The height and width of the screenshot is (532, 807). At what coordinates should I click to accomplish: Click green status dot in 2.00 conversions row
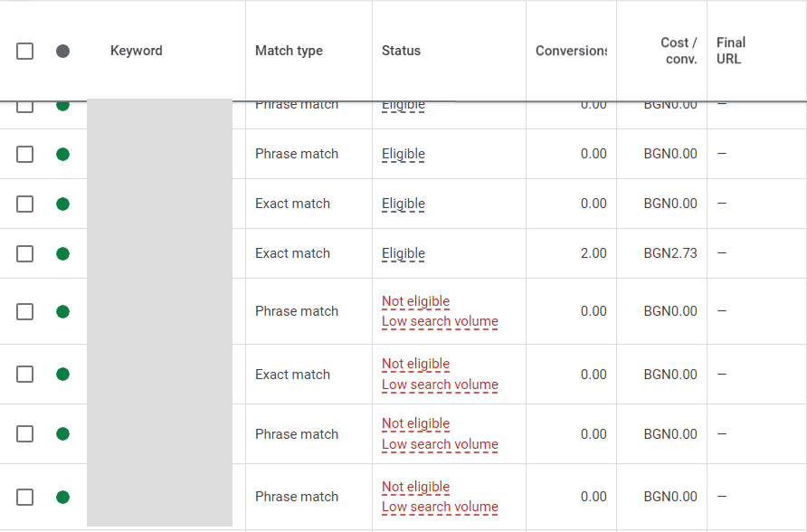62,254
